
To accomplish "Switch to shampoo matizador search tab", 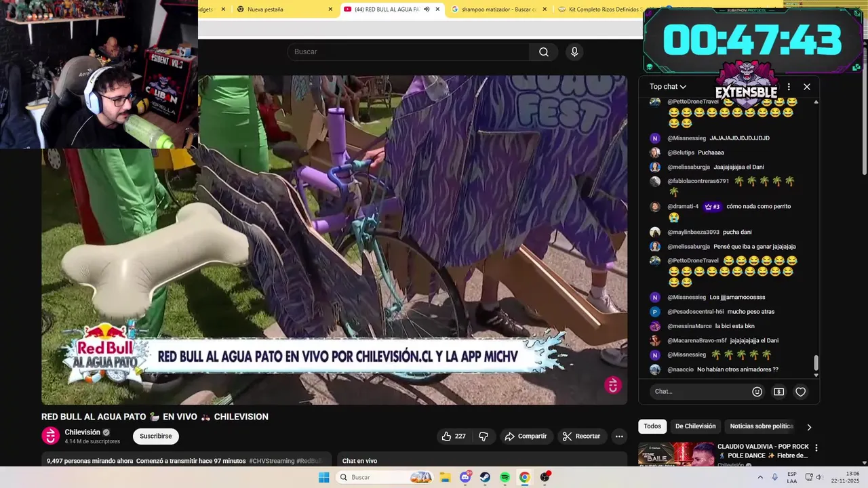I will 498,9.
